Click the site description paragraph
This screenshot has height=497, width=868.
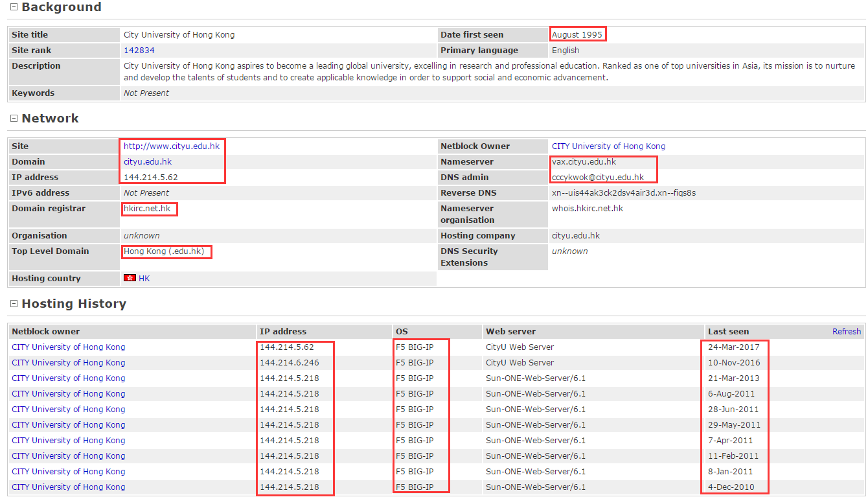489,72
